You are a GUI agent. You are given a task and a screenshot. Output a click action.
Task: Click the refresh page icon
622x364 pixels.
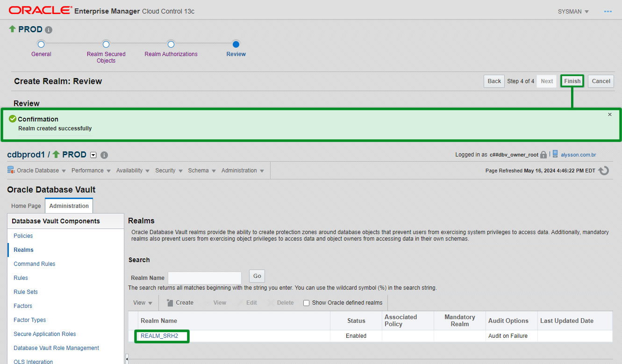[x=604, y=171]
